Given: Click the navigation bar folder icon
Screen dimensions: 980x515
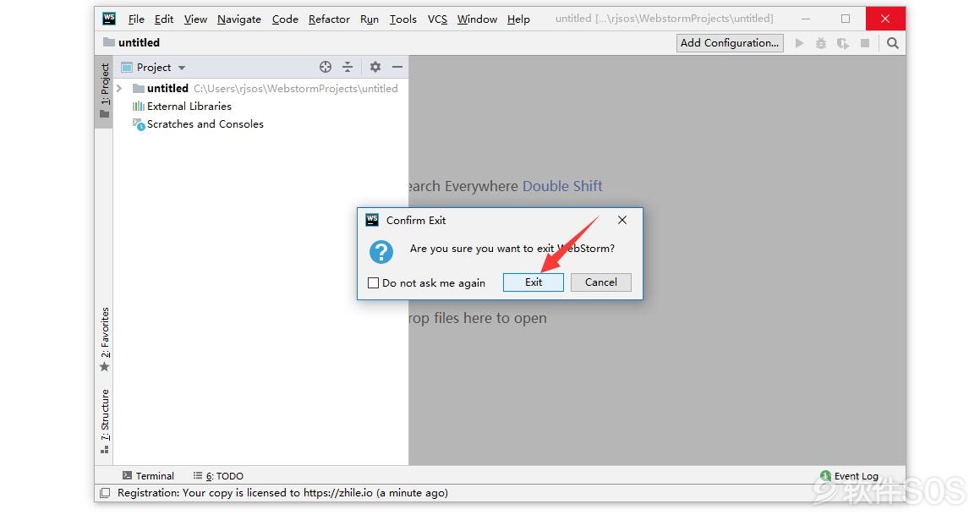Looking at the screenshot, I should pos(109,42).
